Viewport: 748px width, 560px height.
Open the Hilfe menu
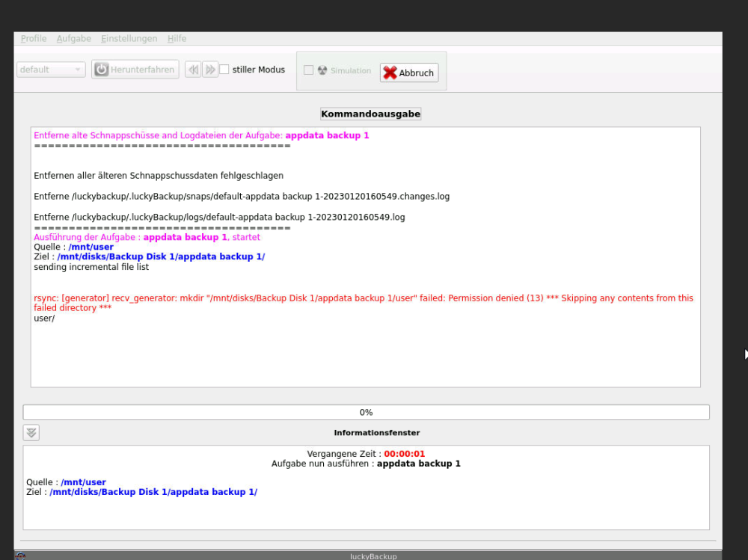tap(177, 39)
